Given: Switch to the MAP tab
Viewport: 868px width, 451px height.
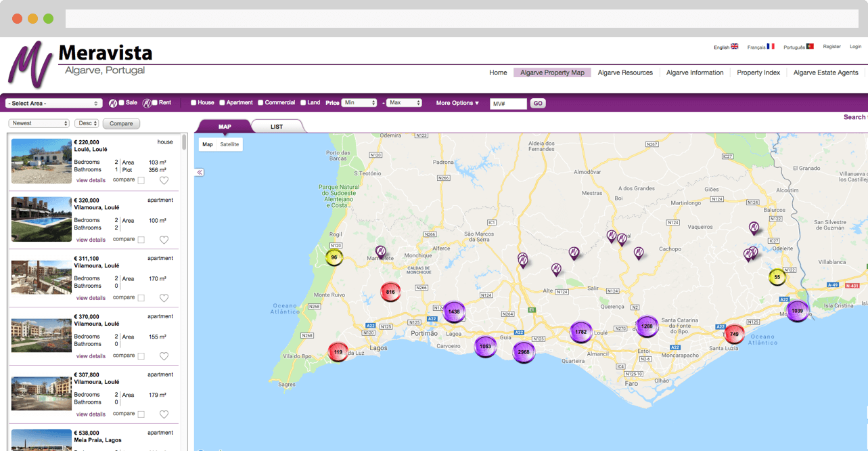Looking at the screenshot, I should point(225,127).
